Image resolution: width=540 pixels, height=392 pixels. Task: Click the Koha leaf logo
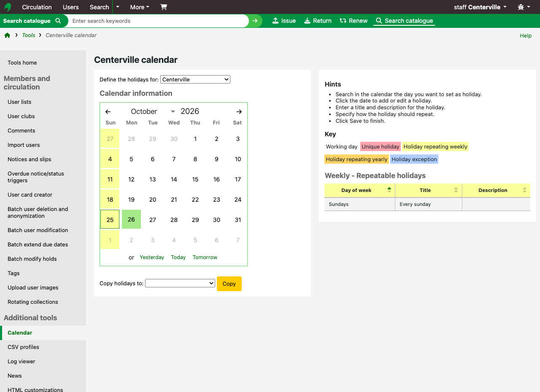(x=8, y=7)
